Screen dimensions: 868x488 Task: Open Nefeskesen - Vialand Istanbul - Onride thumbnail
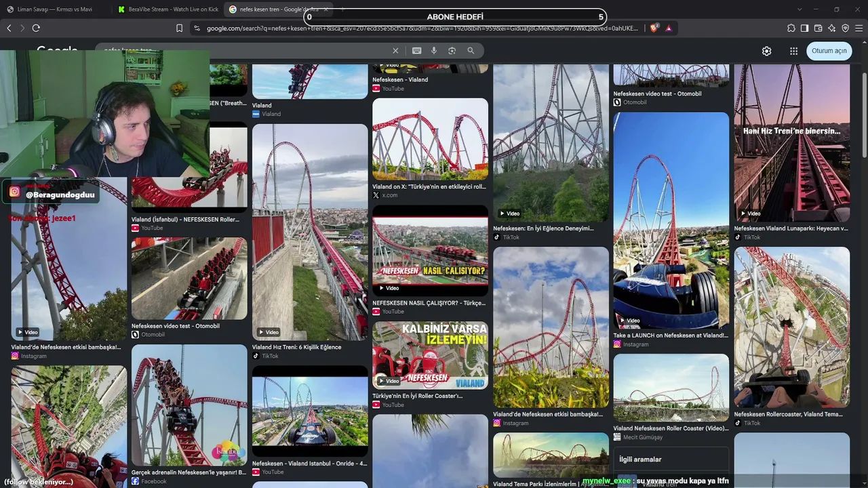[x=310, y=411]
